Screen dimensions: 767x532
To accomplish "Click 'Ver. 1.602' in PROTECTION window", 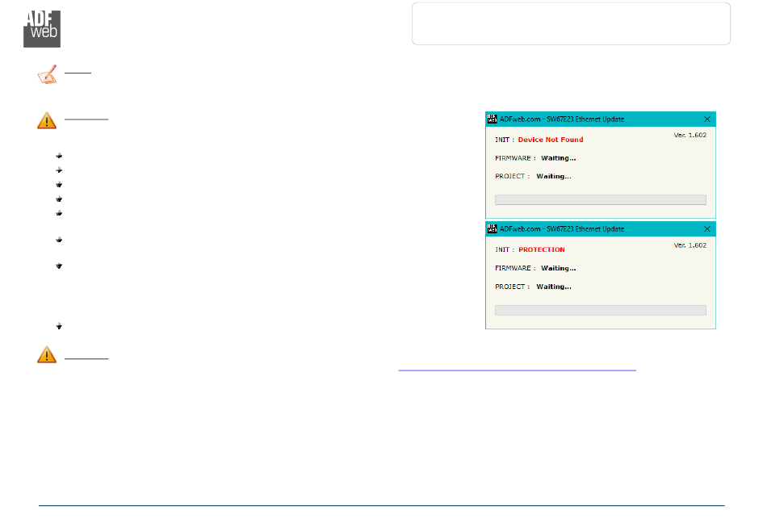I will (689, 245).
